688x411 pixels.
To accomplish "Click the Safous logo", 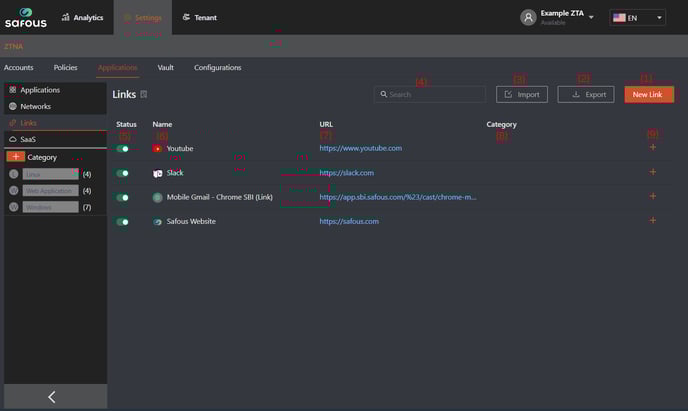I will [25, 17].
